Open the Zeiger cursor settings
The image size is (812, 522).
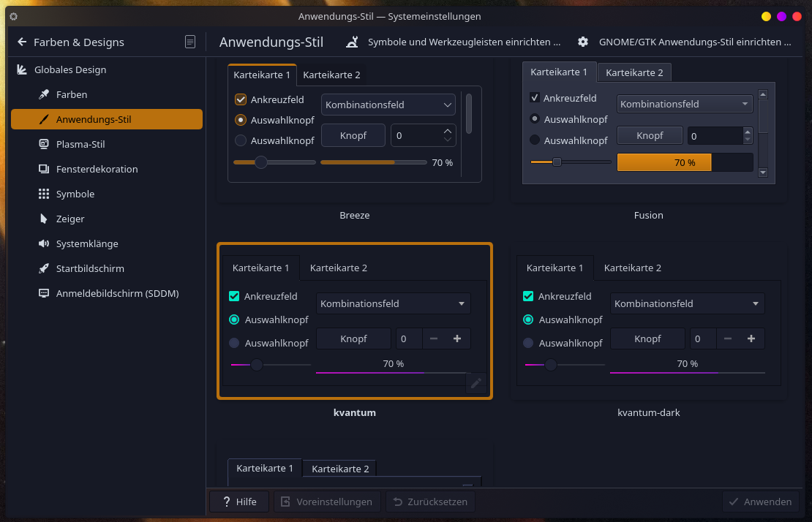(x=70, y=219)
